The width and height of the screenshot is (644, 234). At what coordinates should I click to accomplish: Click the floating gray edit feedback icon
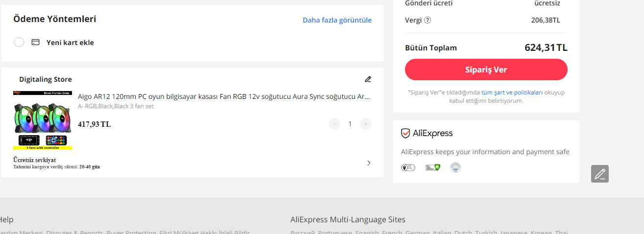tap(600, 174)
